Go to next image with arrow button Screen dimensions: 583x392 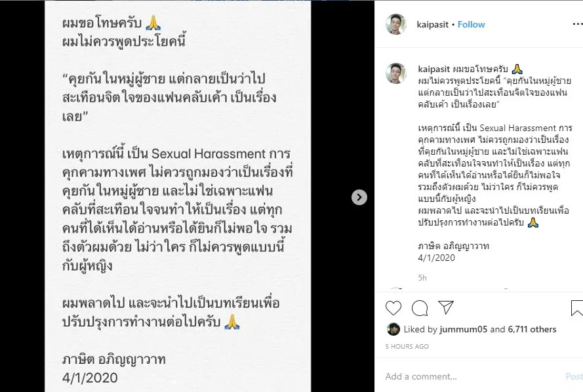359,197
